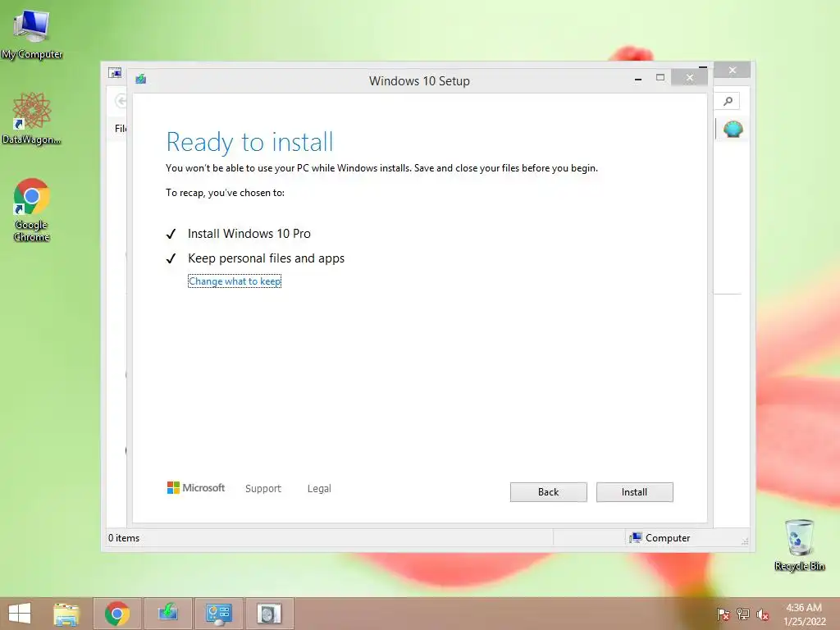Close the Windows 10 Setup window
This screenshot has width=840, height=630.
pos(689,78)
